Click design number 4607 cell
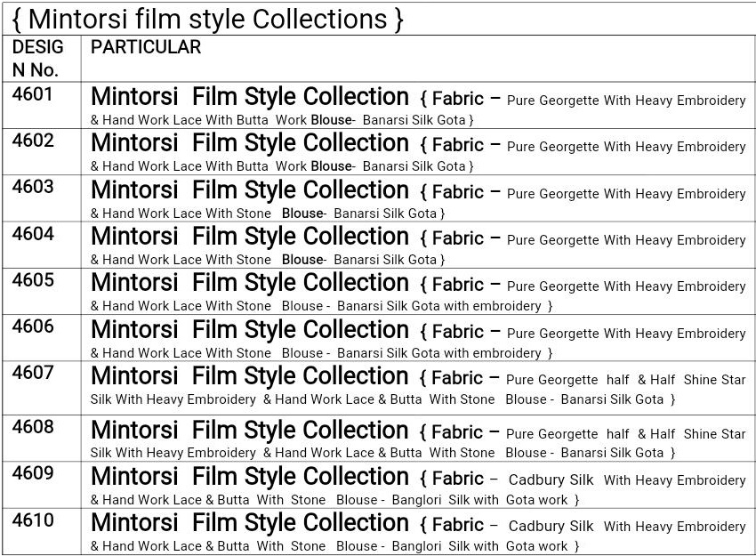This screenshot has height=556, width=756. coord(33,373)
